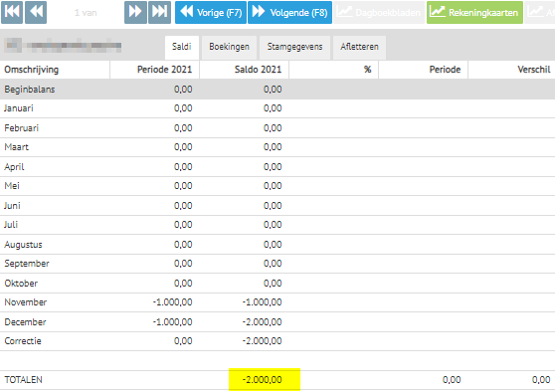The height and width of the screenshot is (392, 555).
Task: Click the highlighted -2.000,00 total
Action: tap(265, 380)
